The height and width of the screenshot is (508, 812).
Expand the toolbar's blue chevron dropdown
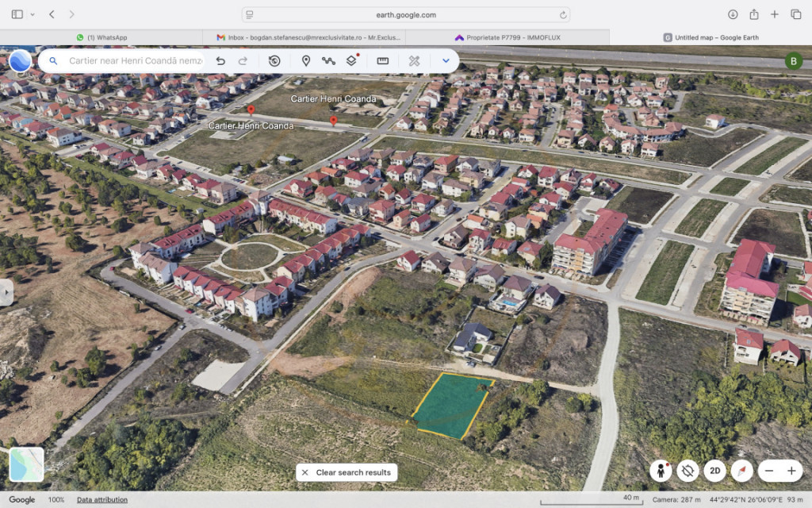pos(446,60)
